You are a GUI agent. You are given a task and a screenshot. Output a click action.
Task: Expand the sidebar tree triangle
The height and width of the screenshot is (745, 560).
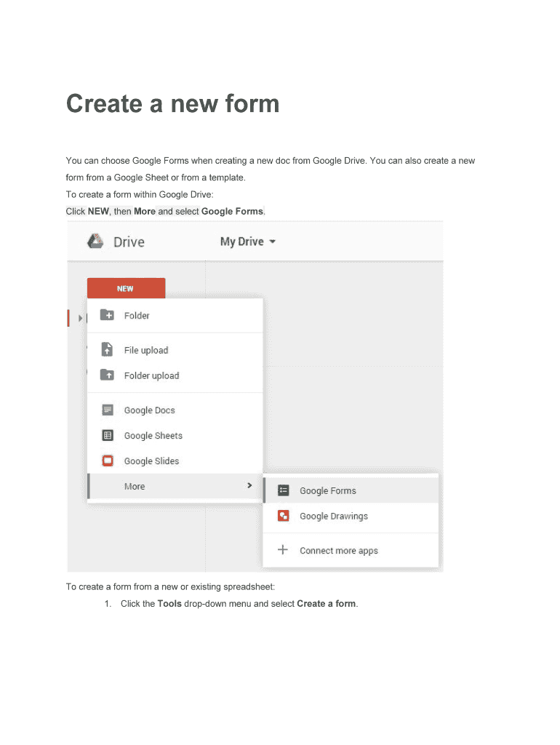[80, 318]
